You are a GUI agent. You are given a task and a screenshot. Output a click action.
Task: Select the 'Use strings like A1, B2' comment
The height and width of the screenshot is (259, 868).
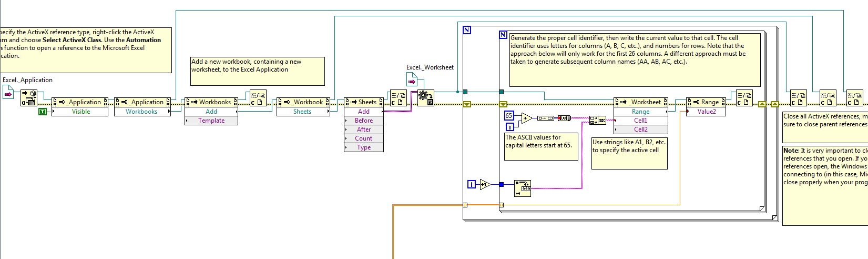(x=629, y=153)
